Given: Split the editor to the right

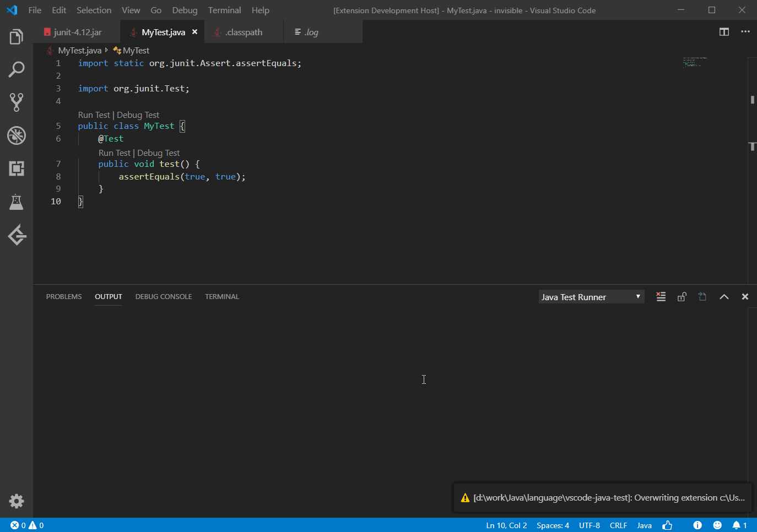Looking at the screenshot, I should click(724, 32).
